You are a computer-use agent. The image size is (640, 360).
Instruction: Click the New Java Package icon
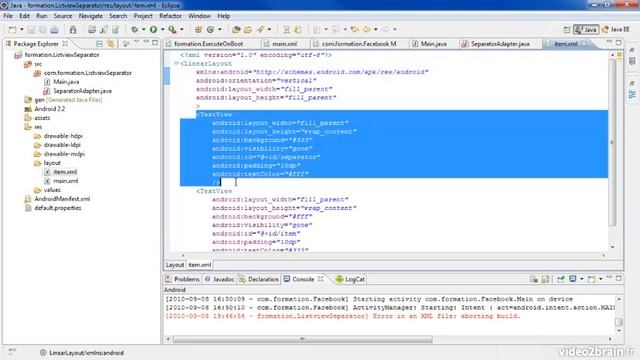(x=198, y=29)
